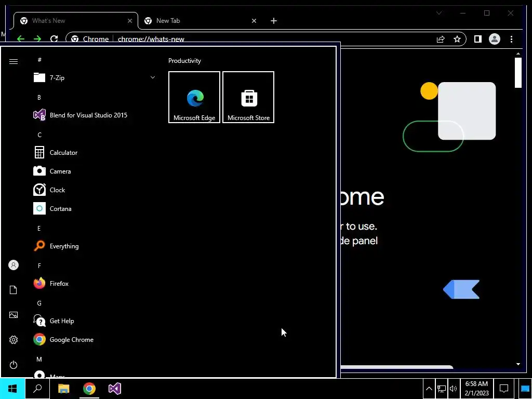
Task: Click the G letter header
Action: (x=39, y=303)
